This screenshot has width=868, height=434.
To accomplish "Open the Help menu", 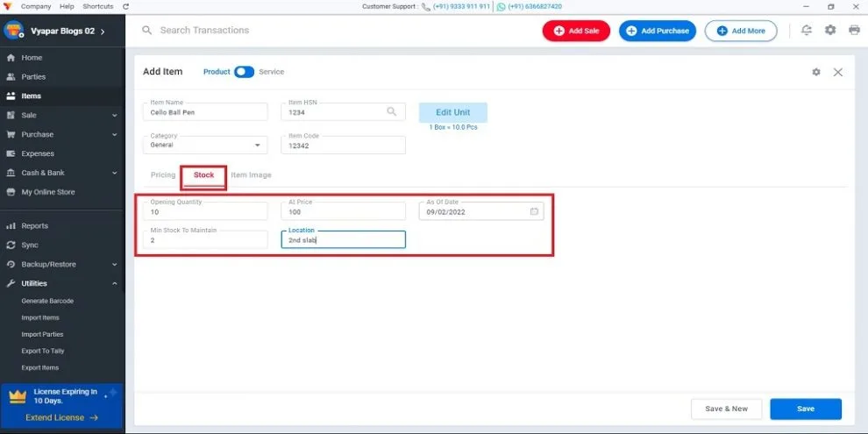I will pyautogui.click(x=67, y=7).
